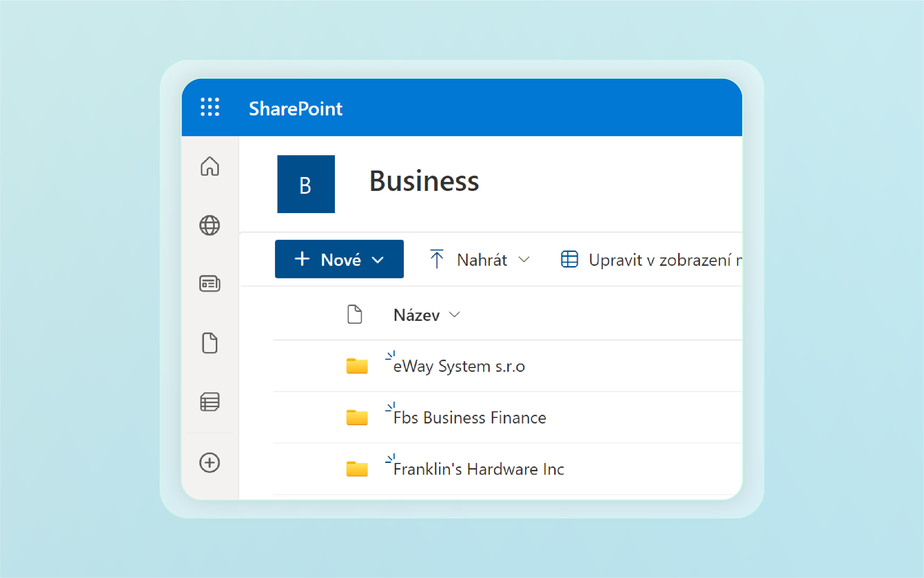Screen dimensions: 924x578
Task: Open the news icon in sidebar
Action: [210, 284]
